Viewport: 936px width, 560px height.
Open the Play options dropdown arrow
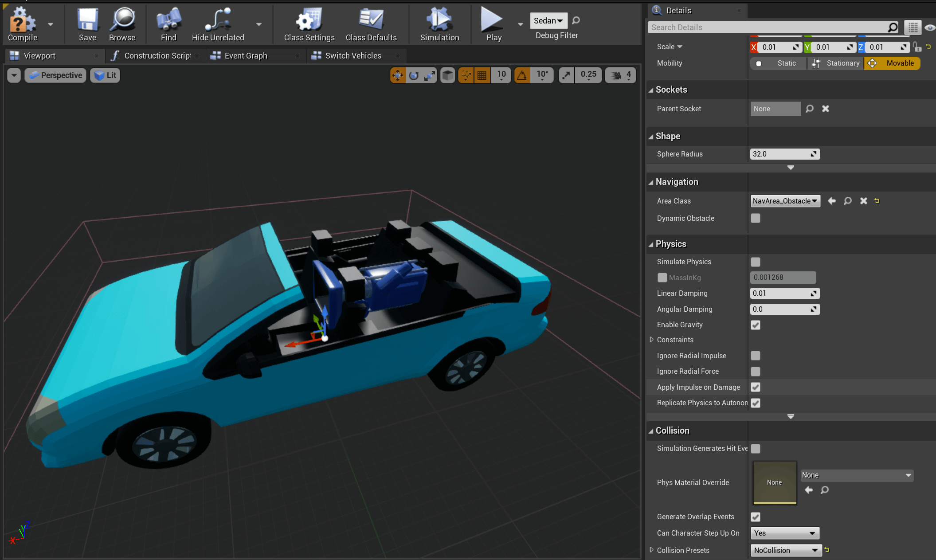click(520, 24)
